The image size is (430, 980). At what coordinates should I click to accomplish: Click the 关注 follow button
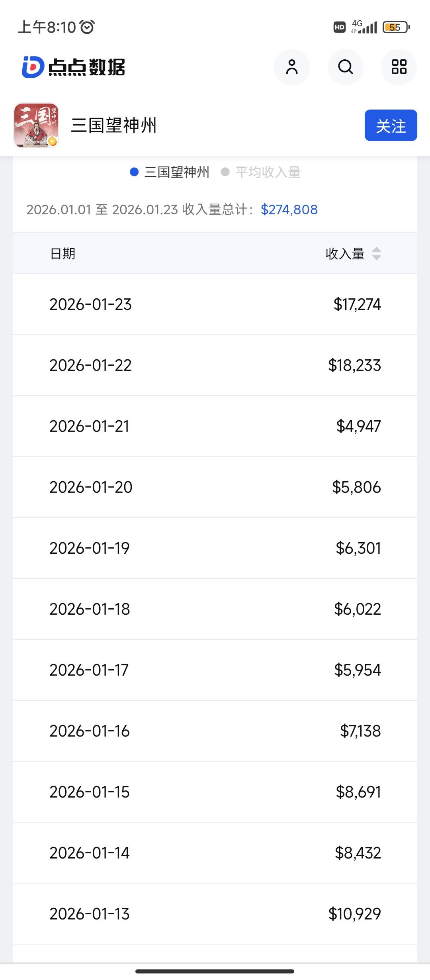(x=391, y=125)
